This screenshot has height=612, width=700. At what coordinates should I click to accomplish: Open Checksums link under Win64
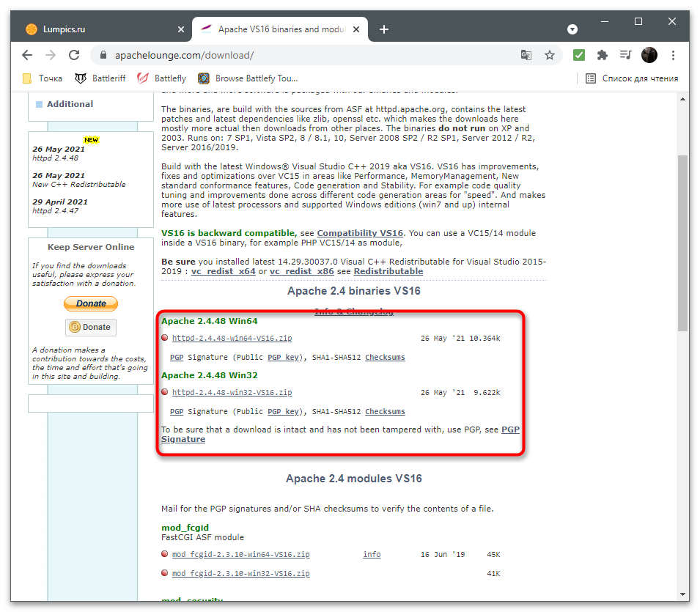[x=385, y=358]
